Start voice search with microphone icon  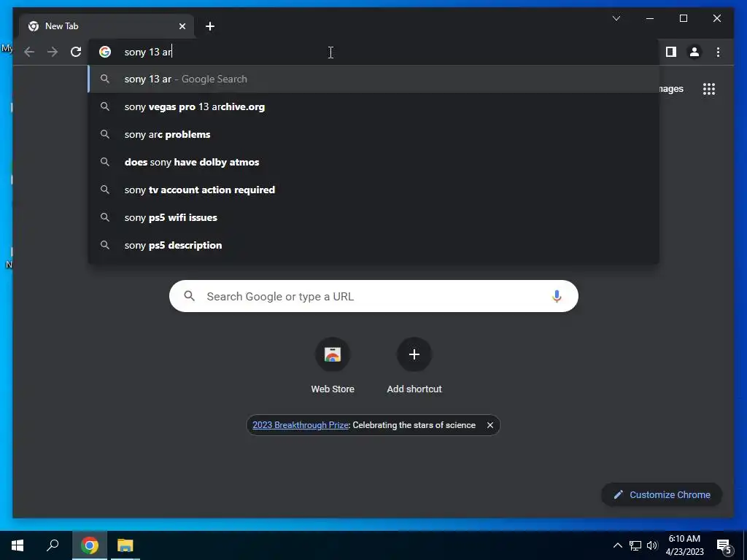click(557, 296)
